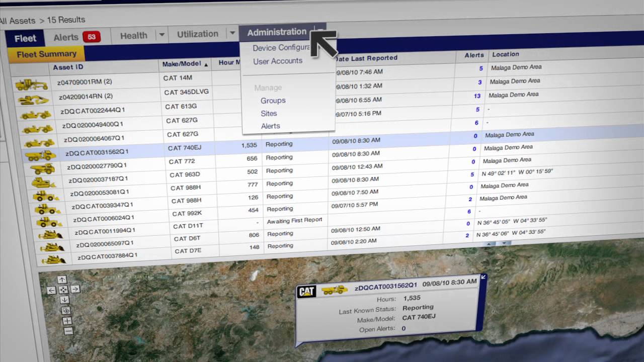
Task: Open the Health tab dropdown arrow
Action: 162,35
